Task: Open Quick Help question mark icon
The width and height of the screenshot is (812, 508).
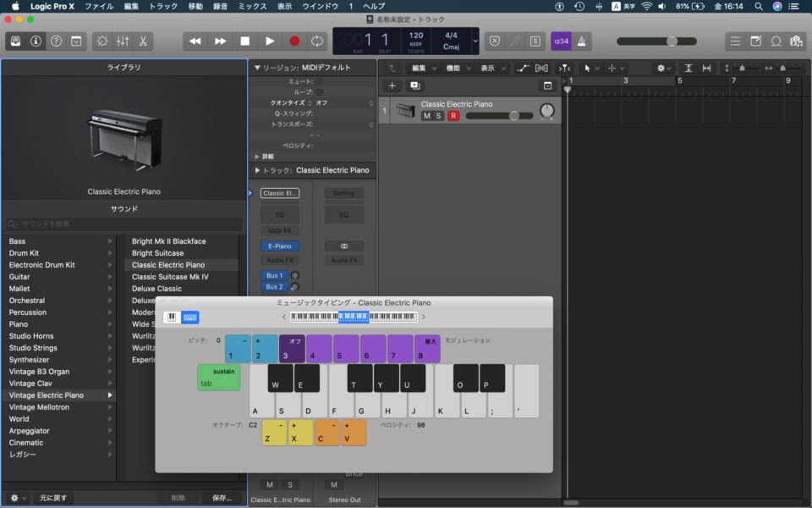Action: pyautogui.click(x=56, y=41)
